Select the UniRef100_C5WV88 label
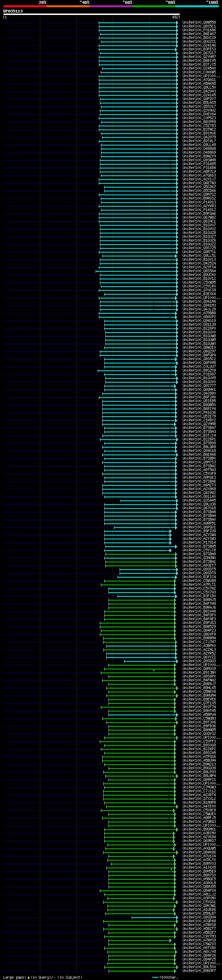Viewport: 222px width, 980px height. [199, 581]
